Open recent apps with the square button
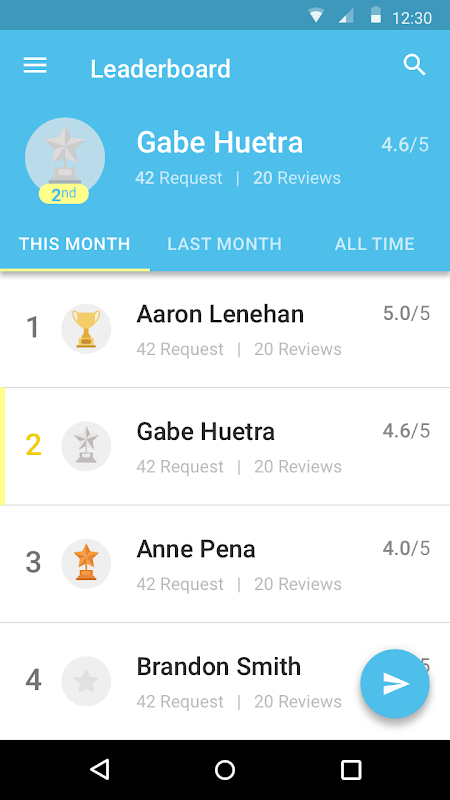 351,769
